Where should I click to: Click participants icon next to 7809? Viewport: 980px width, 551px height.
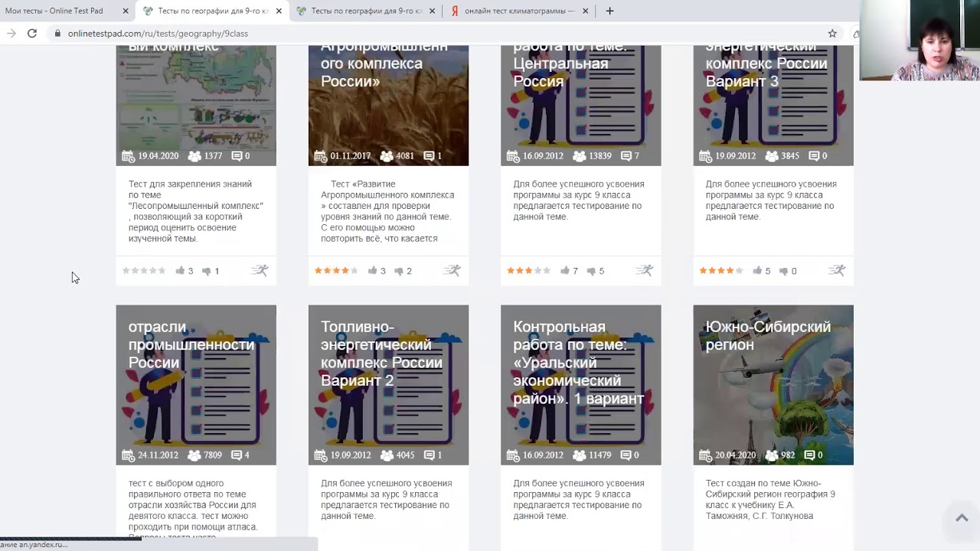click(194, 455)
